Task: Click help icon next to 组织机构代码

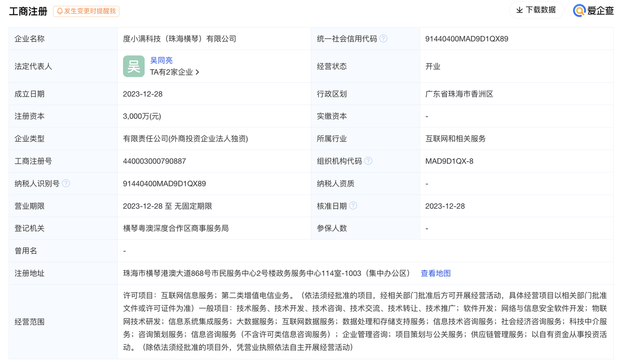Action: tap(368, 161)
